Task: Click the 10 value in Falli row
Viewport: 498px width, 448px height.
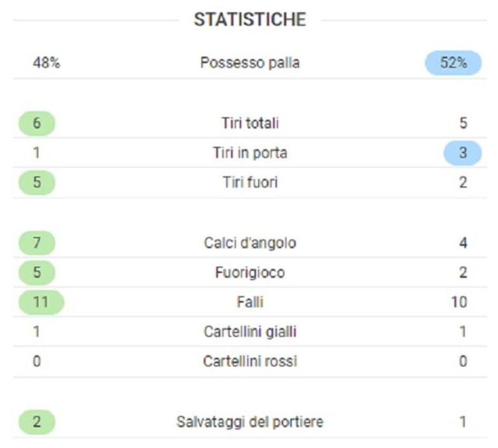Action: tap(459, 302)
